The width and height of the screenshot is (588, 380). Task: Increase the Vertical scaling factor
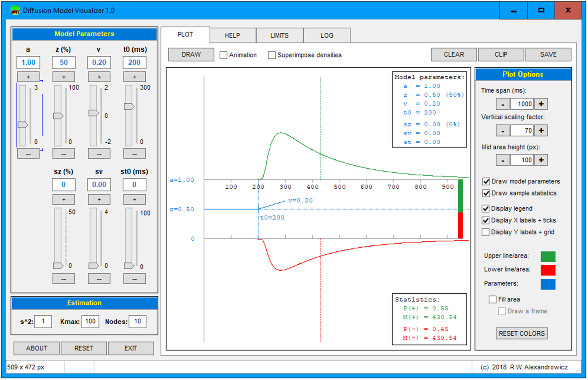click(541, 130)
